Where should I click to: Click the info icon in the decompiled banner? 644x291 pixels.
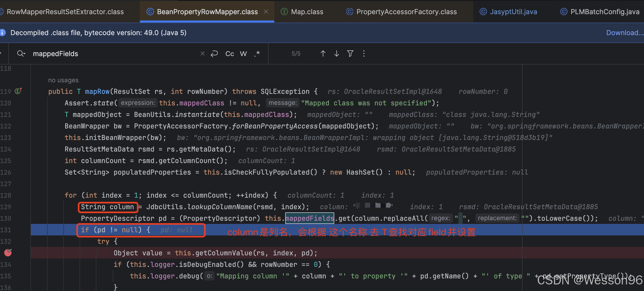pos(3,33)
